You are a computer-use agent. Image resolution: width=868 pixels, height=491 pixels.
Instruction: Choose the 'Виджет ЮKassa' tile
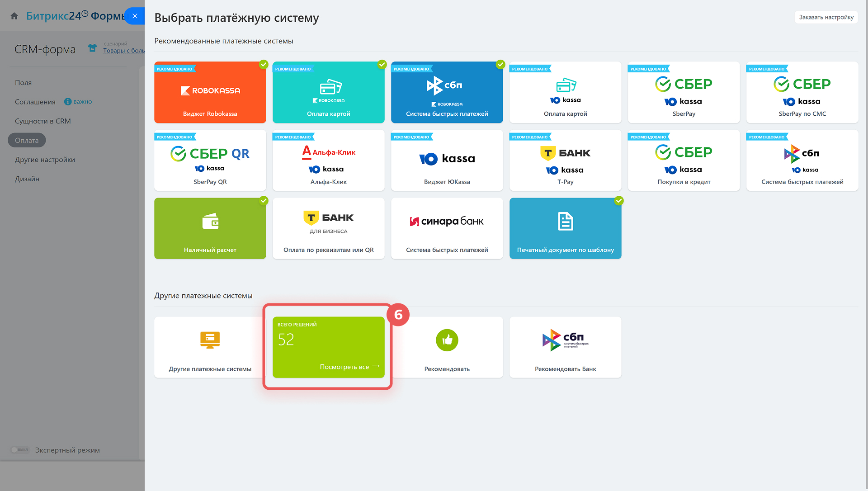447,161
